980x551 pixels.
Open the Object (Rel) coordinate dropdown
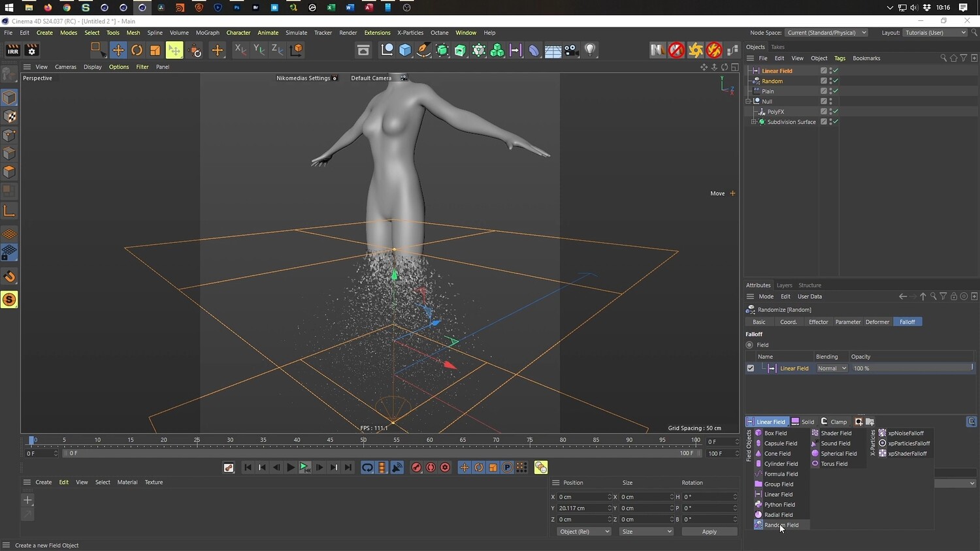[583, 531]
